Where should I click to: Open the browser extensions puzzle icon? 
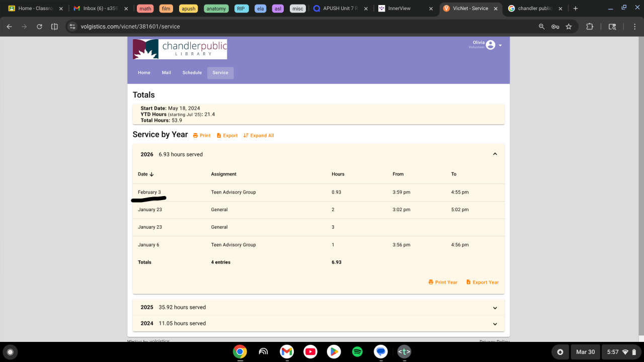click(590, 27)
